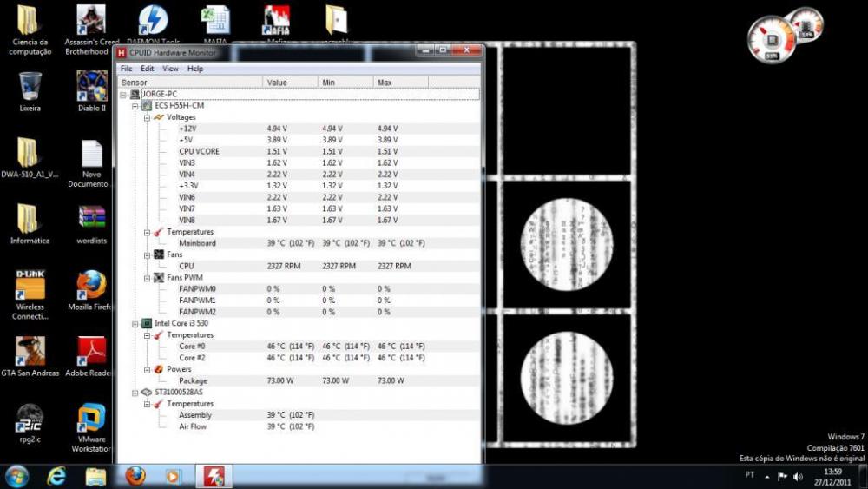This screenshot has width=868, height=489.
Task: Collapse the Voltages section
Action: pos(147,117)
